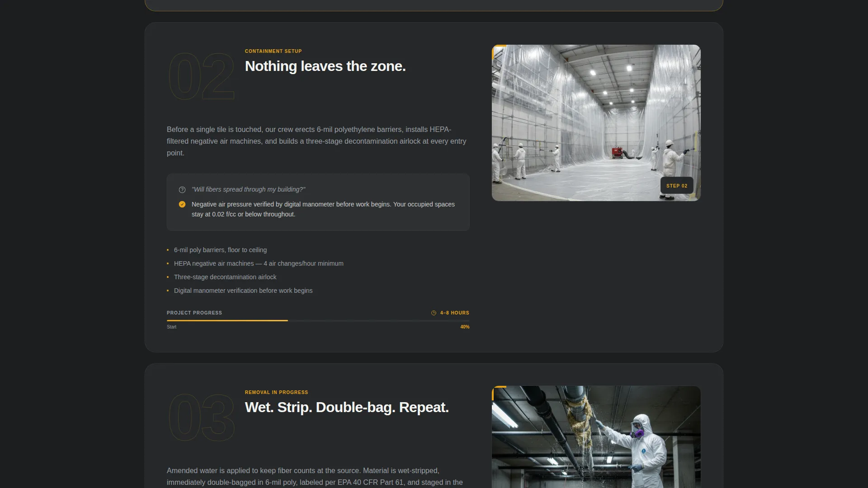Click heading 'Nothing leaves the zone.'
868x488 pixels.
tap(325, 66)
